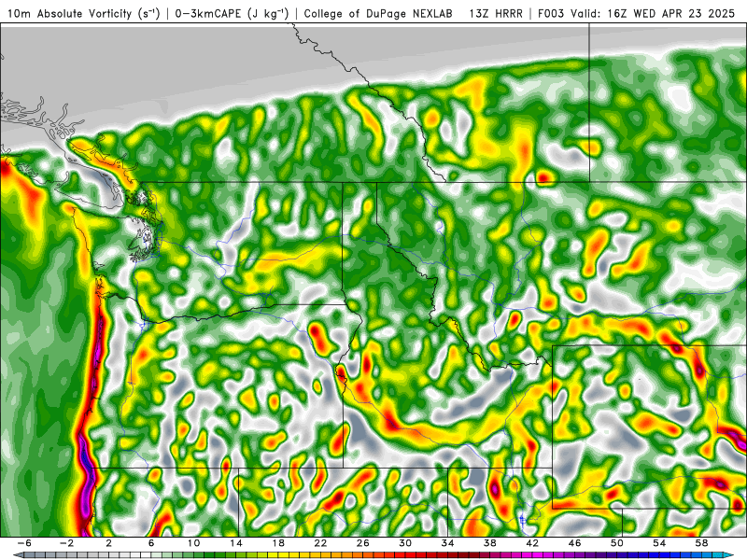The image size is (747, 560).
Task: Click the cyan right arrow tip of the color bar
Action: coord(729,555)
